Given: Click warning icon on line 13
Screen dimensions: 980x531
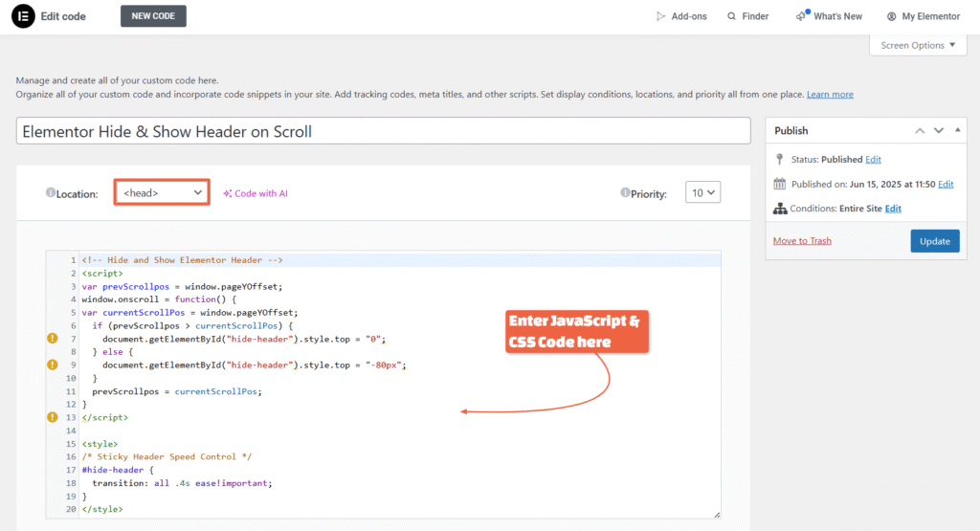Looking at the screenshot, I should click(x=53, y=417).
